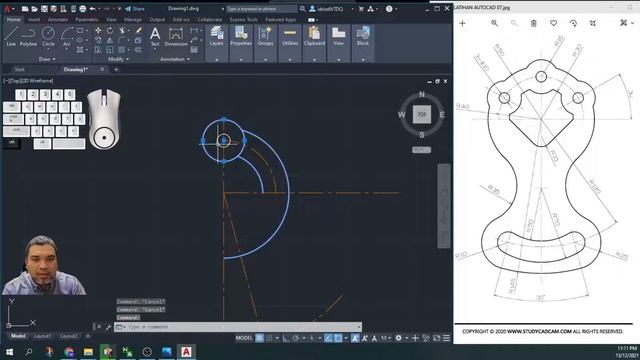Open the user account dropdown
Screen dimensions: 640x360
331,9
